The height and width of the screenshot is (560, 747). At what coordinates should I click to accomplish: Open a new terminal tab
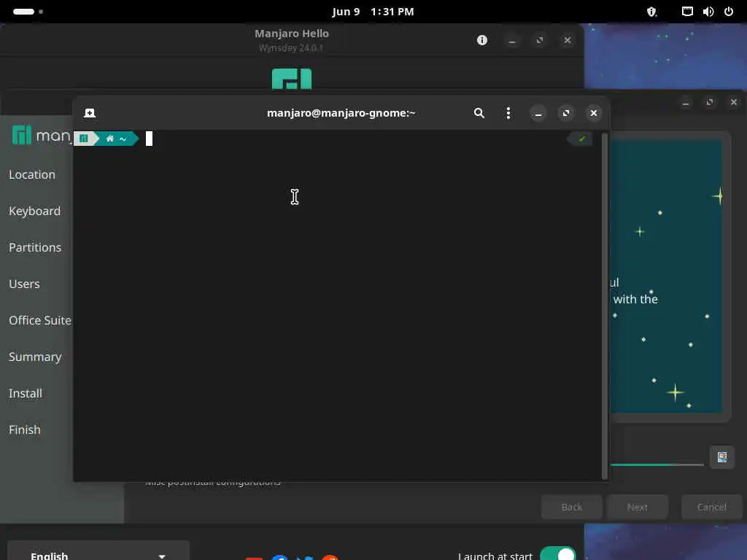point(90,113)
